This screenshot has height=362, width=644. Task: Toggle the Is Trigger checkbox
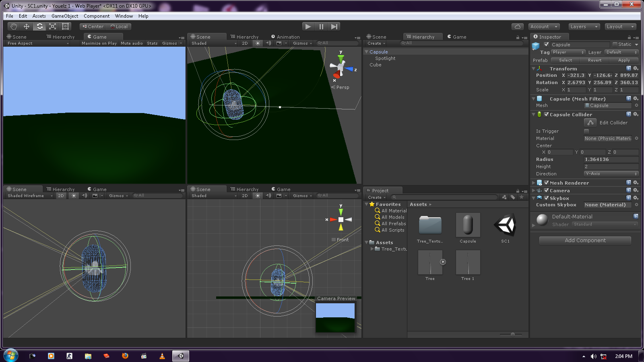pyautogui.click(x=586, y=131)
